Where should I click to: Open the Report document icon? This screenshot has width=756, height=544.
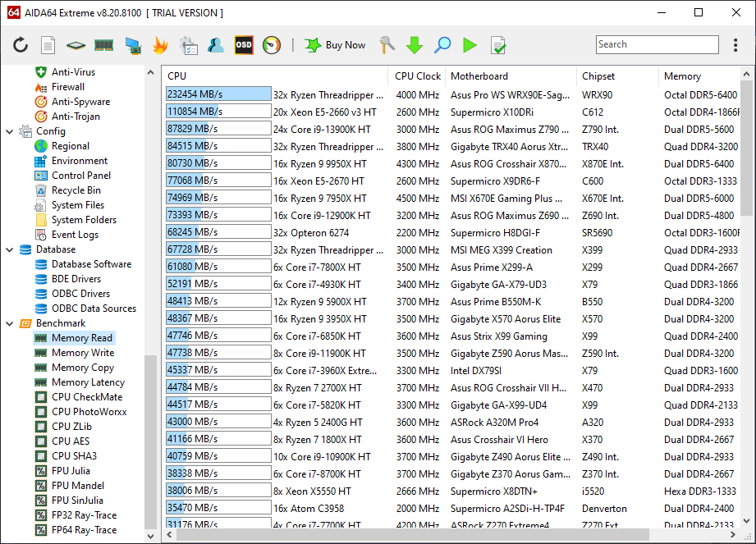click(x=48, y=45)
